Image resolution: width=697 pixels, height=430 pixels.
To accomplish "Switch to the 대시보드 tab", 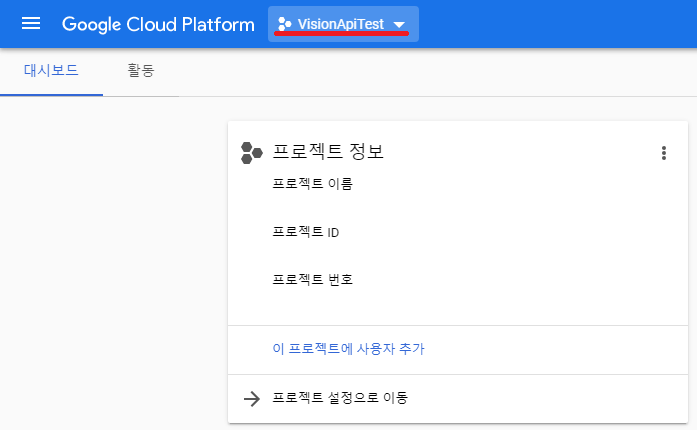I will (x=51, y=70).
